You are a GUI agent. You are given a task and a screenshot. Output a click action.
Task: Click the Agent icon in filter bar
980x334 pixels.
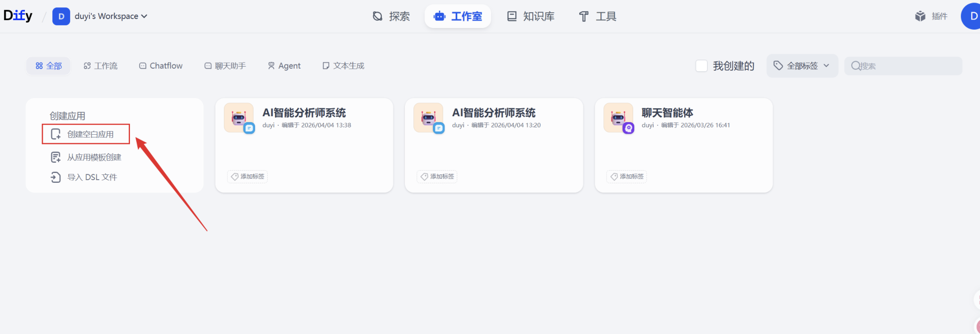click(271, 66)
